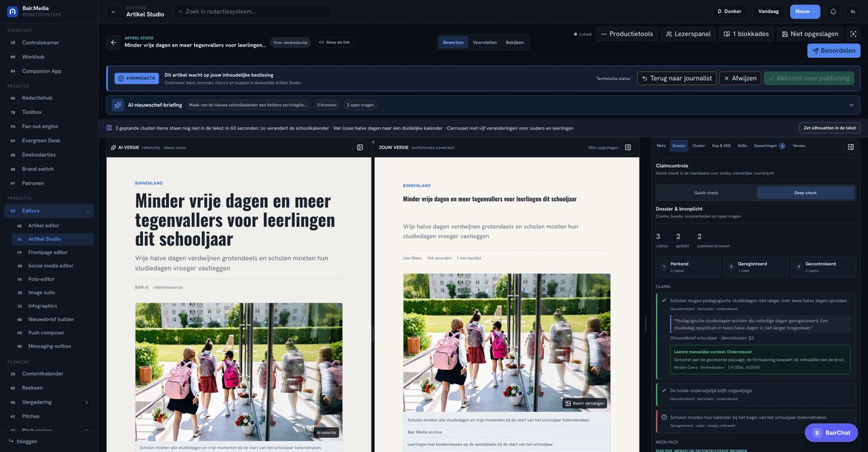Switch to Bewerken mode
This screenshot has height=452, width=868.
click(x=453, y=42)
